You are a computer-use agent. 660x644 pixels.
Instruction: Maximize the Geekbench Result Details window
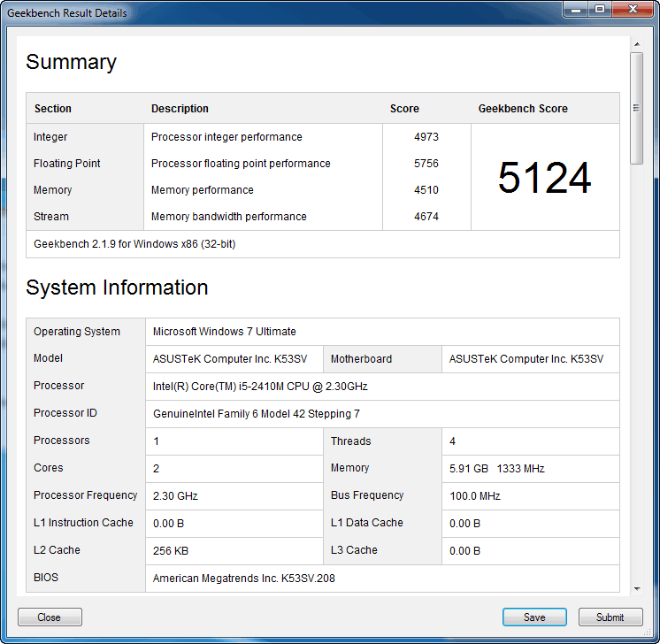coord(600,9)
